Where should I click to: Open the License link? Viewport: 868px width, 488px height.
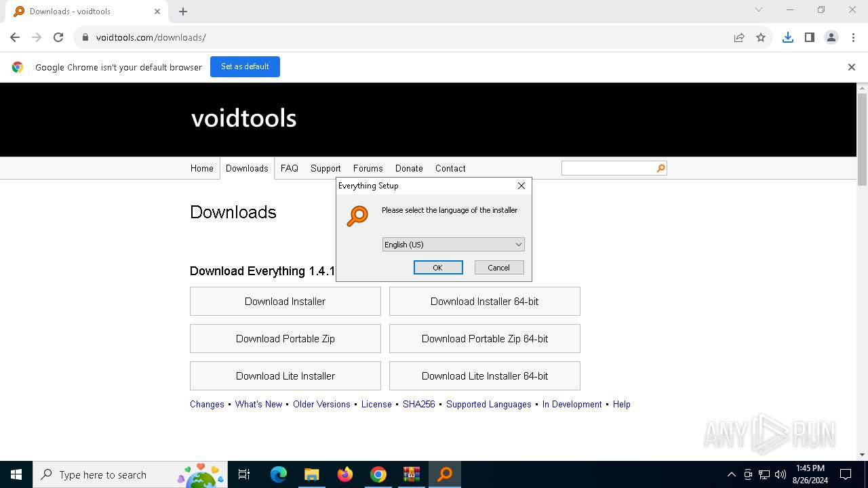point(376,405)
